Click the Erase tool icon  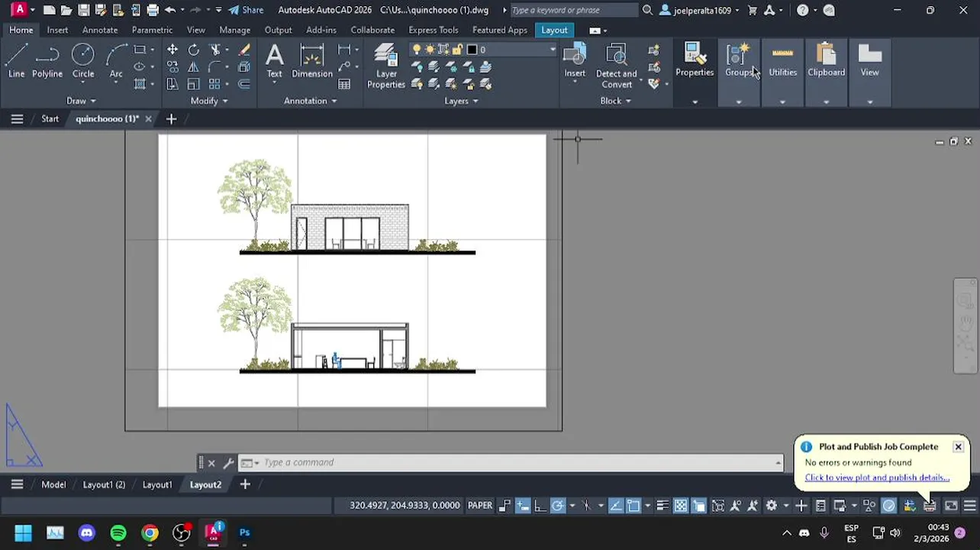coord(244,50)
